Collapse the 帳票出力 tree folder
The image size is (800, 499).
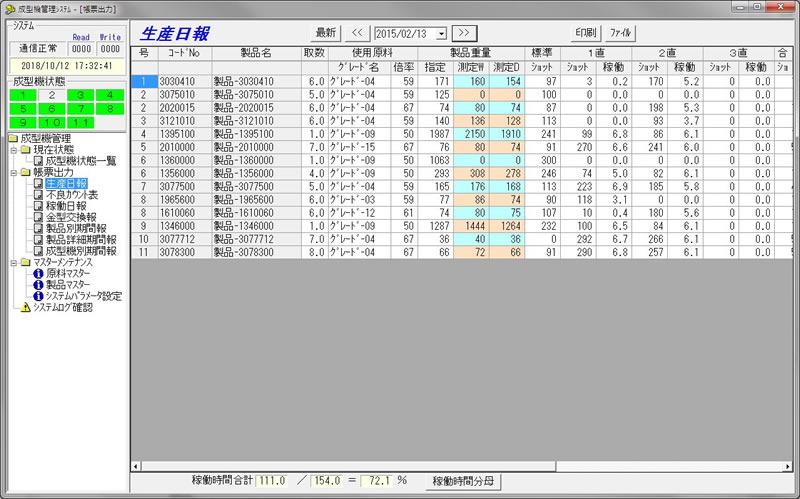tap(13, 172)
